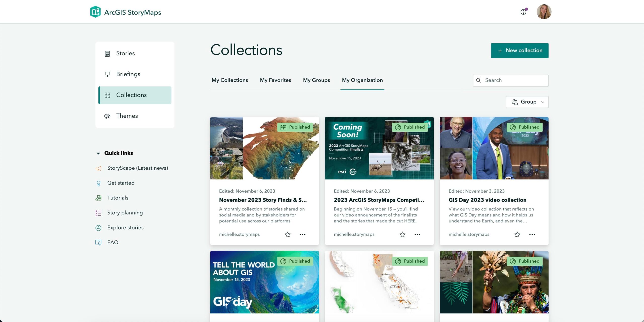Favorite the 2023 ArcGIS StoryMaps Competition collection
The width and height of the screenshot is (644, 322).
pos(403,235)
